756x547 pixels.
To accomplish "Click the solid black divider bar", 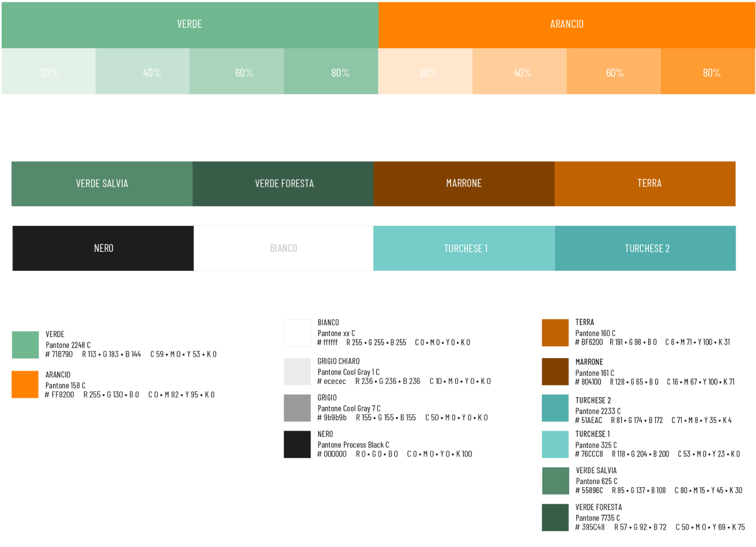I will click(378, 128).
